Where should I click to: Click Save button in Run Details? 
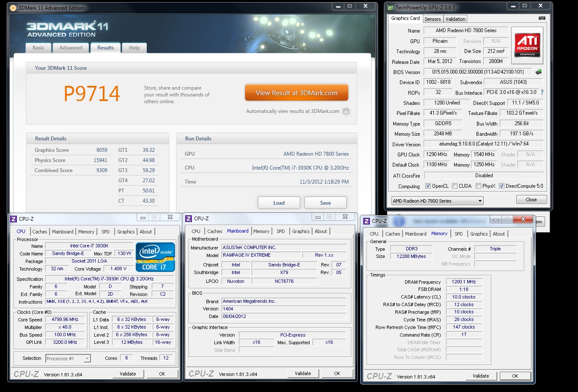tap(326, 203)
